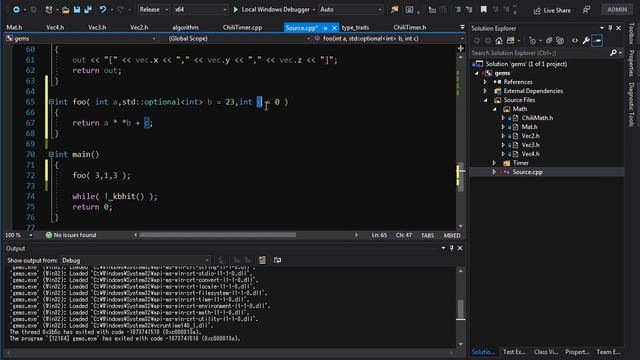Undo the last edit
Image resolution: width=640 pixels, height=360 pixels.
103,9
